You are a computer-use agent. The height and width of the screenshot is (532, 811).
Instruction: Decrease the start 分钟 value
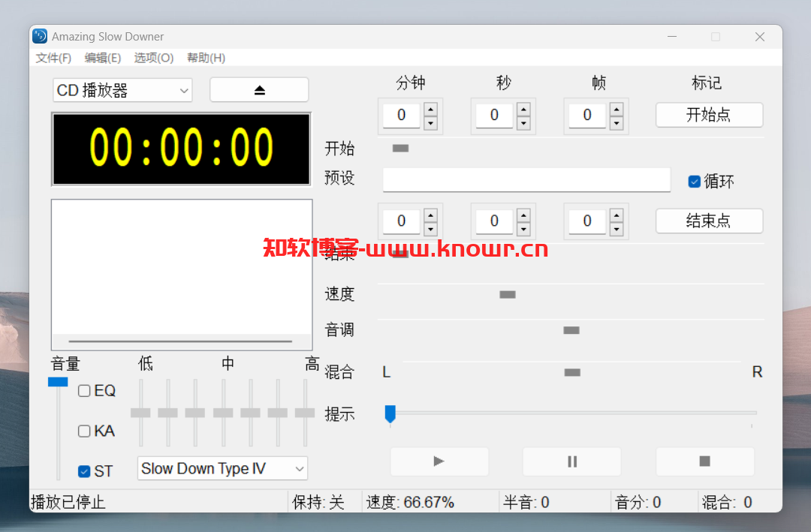430,123
